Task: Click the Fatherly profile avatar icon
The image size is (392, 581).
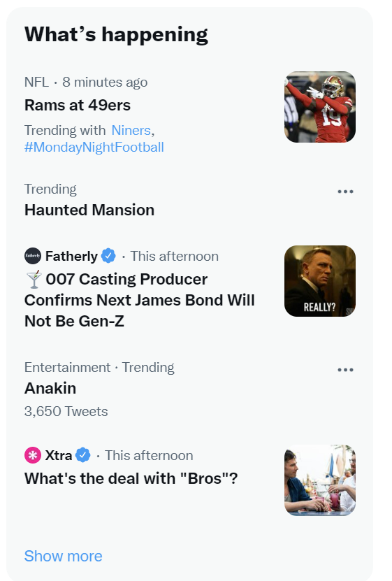Action: 33,256
